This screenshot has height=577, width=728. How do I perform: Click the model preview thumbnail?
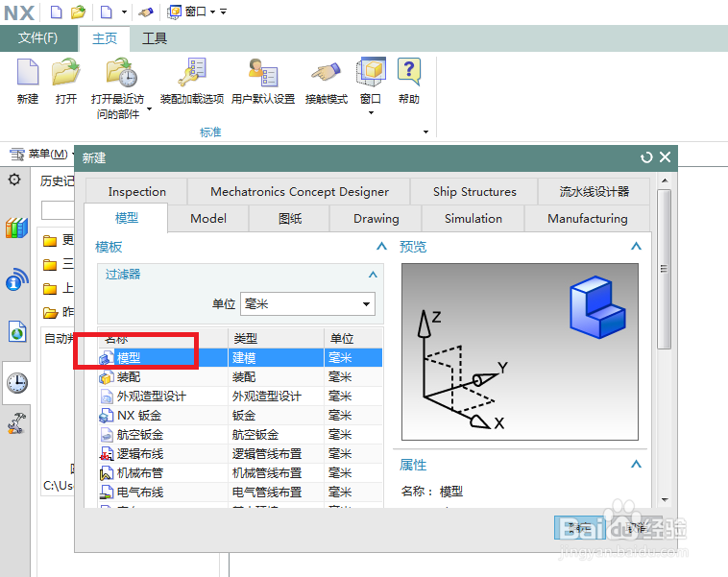(520, 351)
